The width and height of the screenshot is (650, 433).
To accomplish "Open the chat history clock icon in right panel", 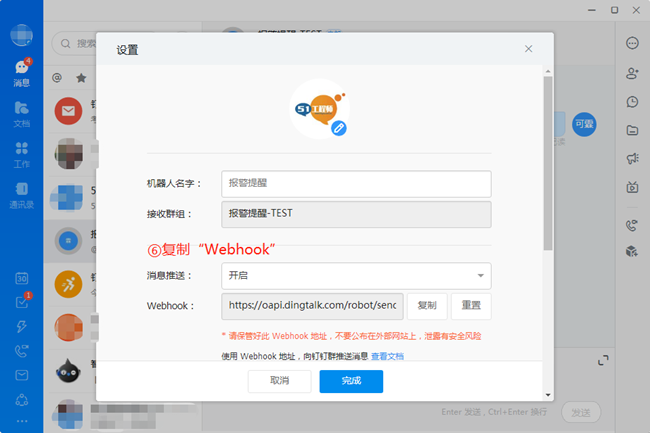I will [632, 102].
